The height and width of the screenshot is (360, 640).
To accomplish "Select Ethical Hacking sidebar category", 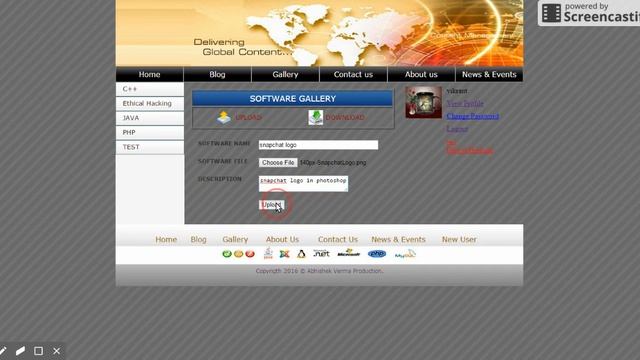I will point(150,104).
